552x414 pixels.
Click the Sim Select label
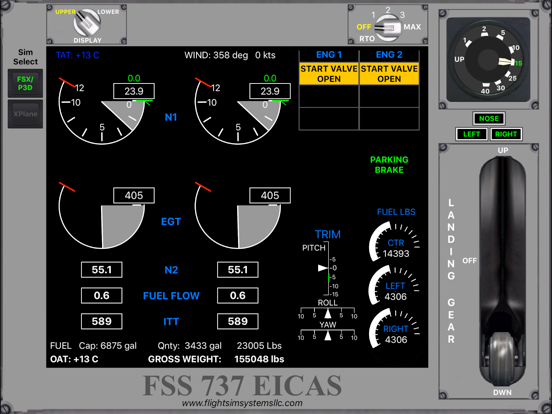pyautogui.click(x=25, y=57)
